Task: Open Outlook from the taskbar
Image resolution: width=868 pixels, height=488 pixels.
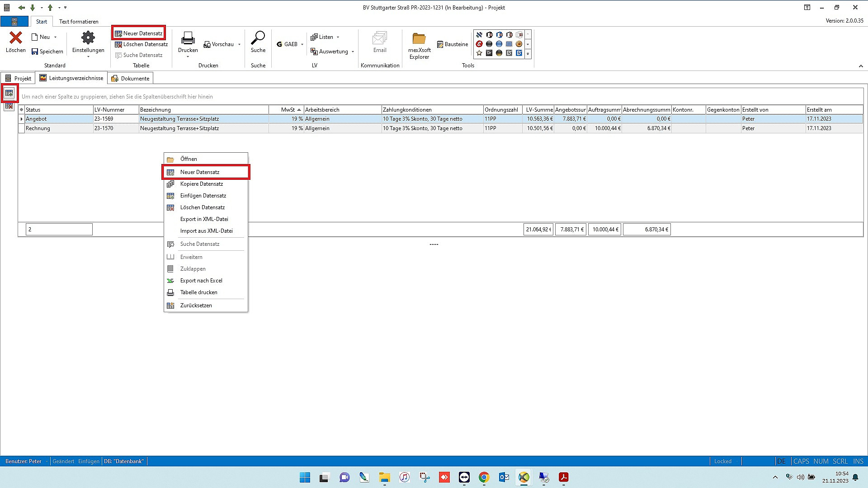Action: [x=504, y=477]
